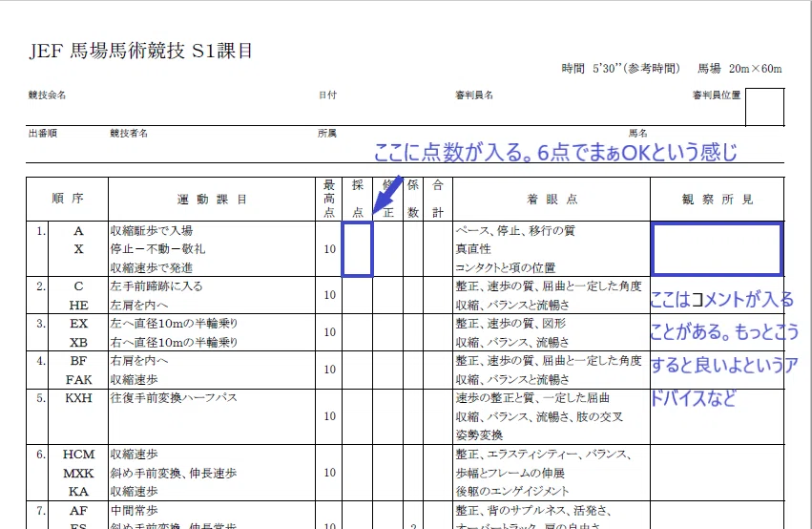Click the empty 観察所見 cell for movement 6

coord(718,473)
